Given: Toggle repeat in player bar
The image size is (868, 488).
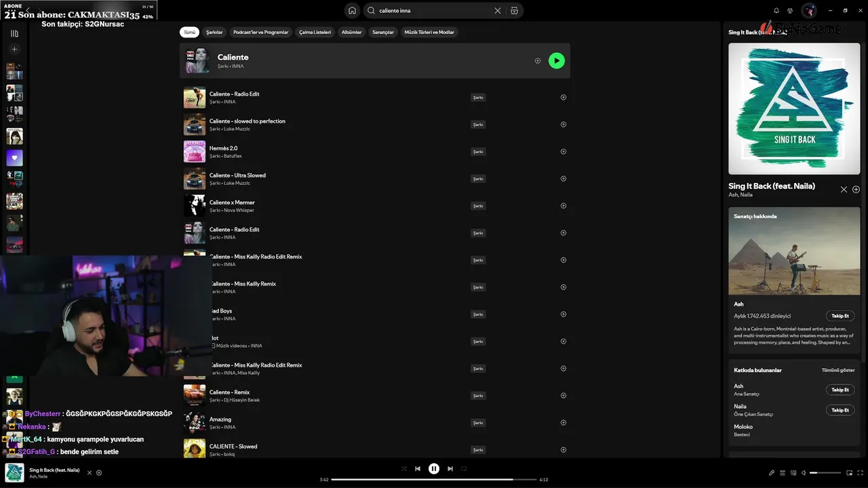Looking at the screenshot, I should coord(464,468).
